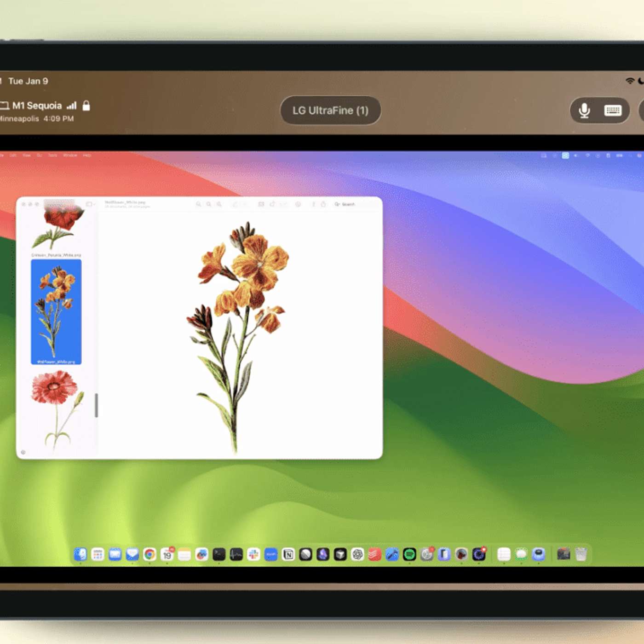Launch Xcode from the dock
Image resolution: width=644 pixels, height=644 pixels.
391,554
